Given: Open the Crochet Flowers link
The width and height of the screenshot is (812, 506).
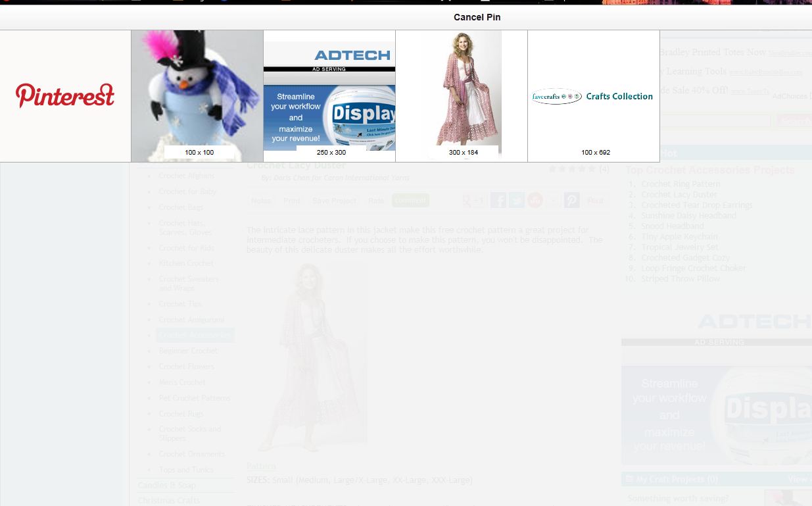Looking at the screenshot, I should pyautogui.click(x=186, y=367).
